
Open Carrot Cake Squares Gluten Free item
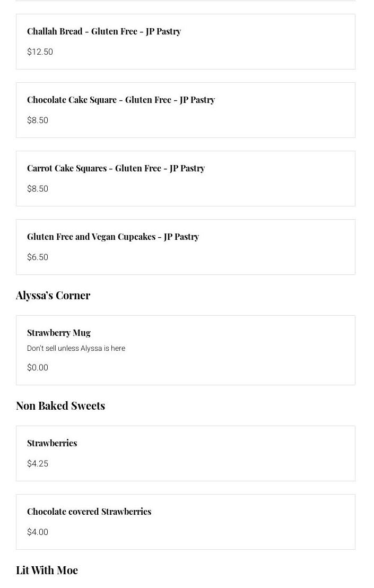pyautogui.click(x=116, y=168)
